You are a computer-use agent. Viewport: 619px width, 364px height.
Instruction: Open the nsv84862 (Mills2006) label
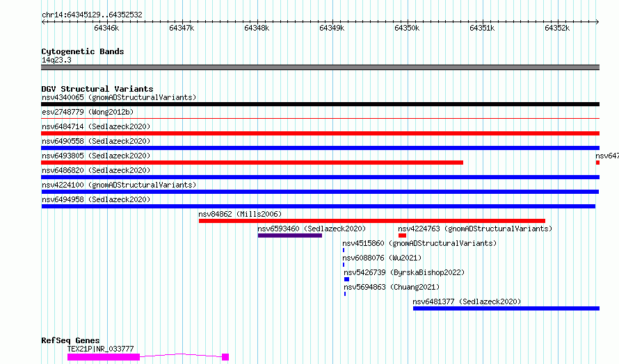(x=240, y=214)
